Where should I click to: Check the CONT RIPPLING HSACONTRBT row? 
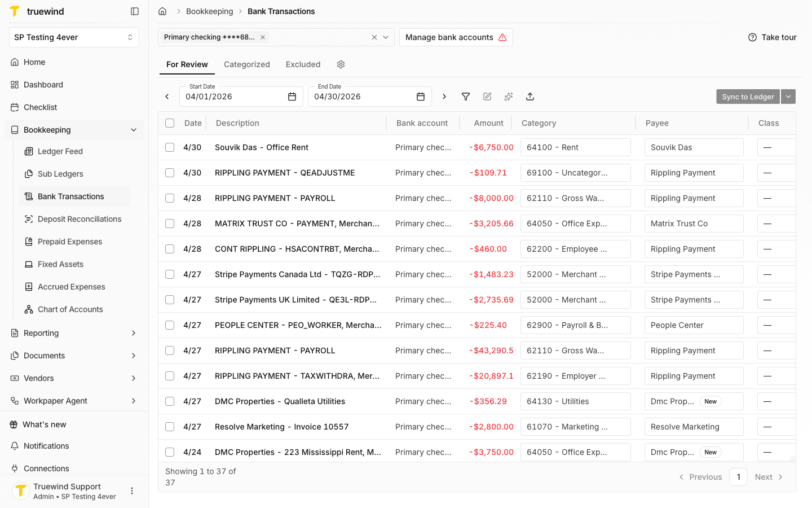click(x=170, y=249)
